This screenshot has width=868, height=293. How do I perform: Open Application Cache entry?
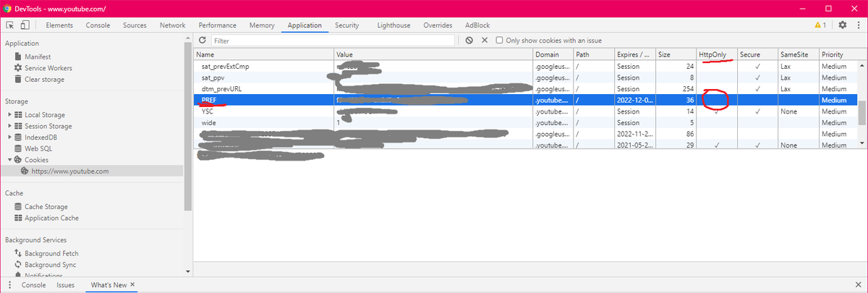[x=51, y=218]
